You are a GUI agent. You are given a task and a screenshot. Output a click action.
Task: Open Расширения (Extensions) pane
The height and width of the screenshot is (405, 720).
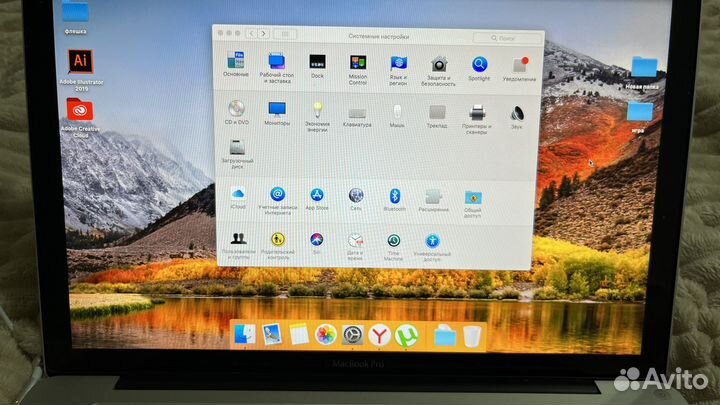click(x=433, y=197)
